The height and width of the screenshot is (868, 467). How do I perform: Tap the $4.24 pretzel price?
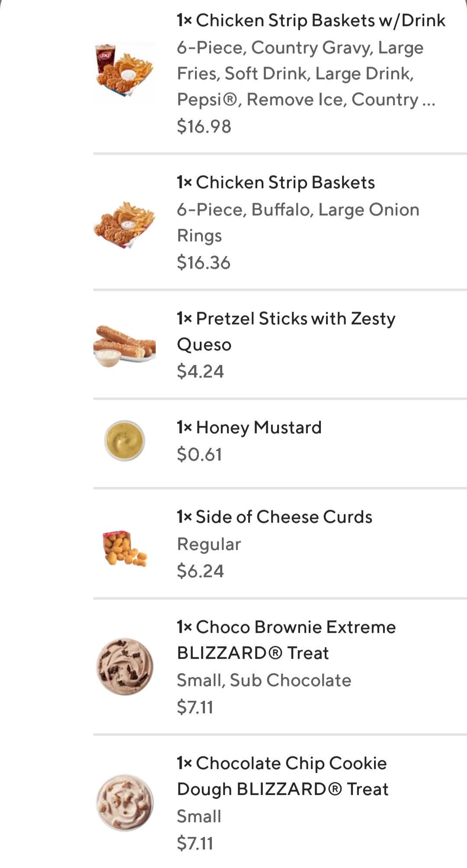200,371
